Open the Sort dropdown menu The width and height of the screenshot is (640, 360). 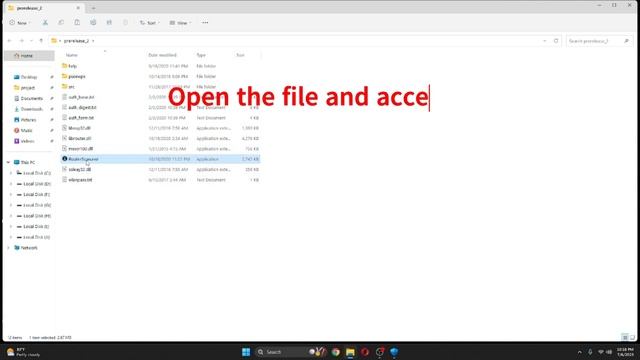pyautogui.click(x=150, y=23)
